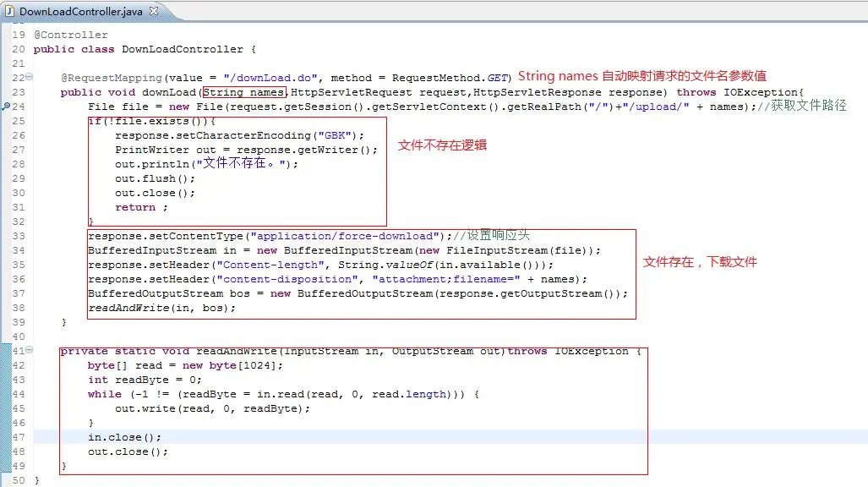The image size is (868, 487).
Task: Click the "Content-length" header string
Action: pyautogui.click(x=270, y=265)
